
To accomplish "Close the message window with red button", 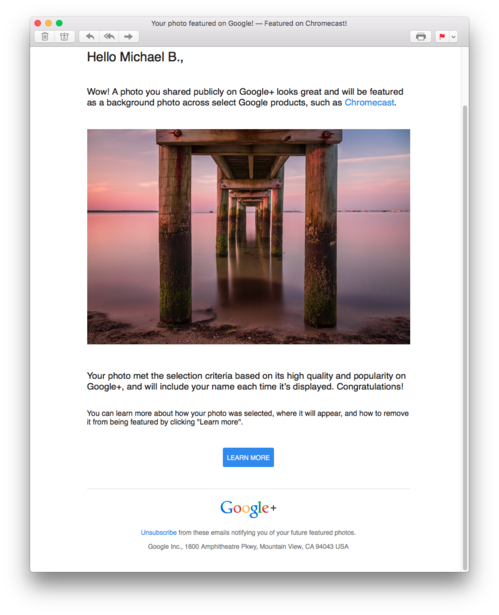I will click(x=38, y=23).
